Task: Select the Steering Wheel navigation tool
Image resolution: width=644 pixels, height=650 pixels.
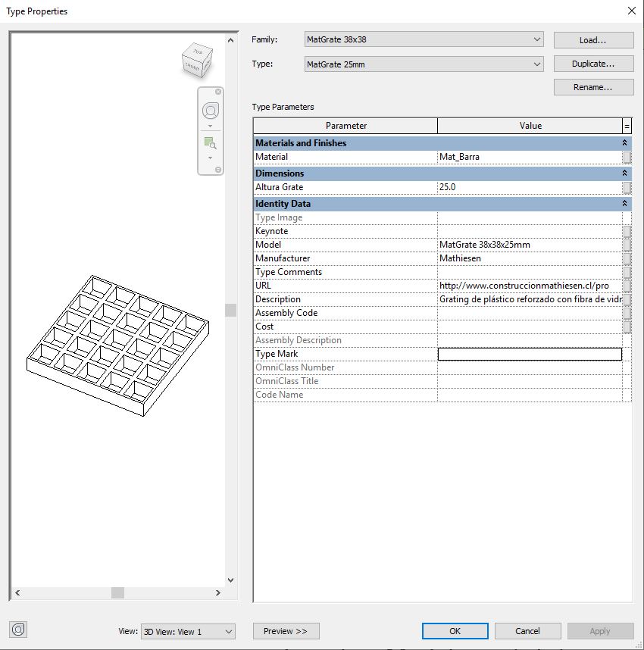Action: 211,111
